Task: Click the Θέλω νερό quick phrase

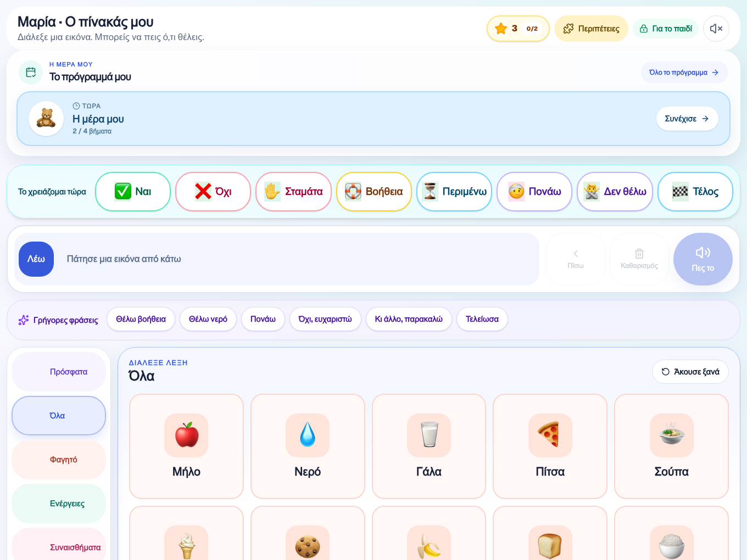Action: 208,319
